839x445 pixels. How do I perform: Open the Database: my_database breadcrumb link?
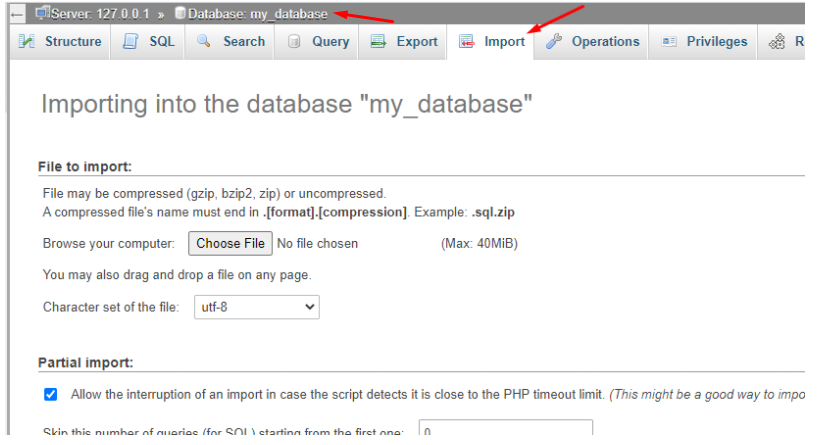258,13
